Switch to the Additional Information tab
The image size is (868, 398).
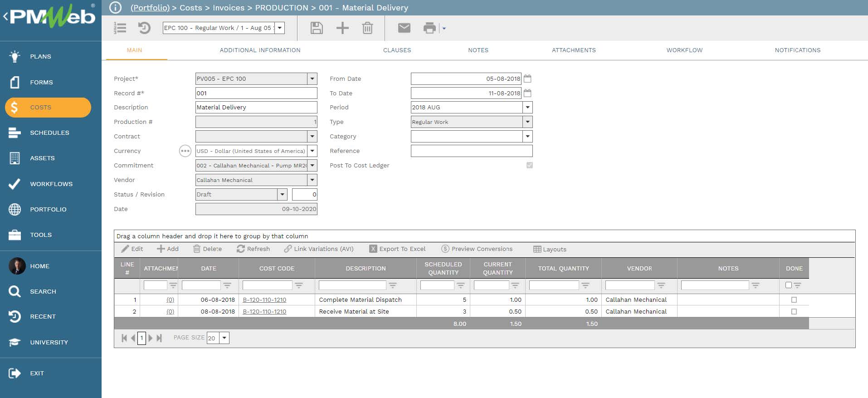(260, 50)
